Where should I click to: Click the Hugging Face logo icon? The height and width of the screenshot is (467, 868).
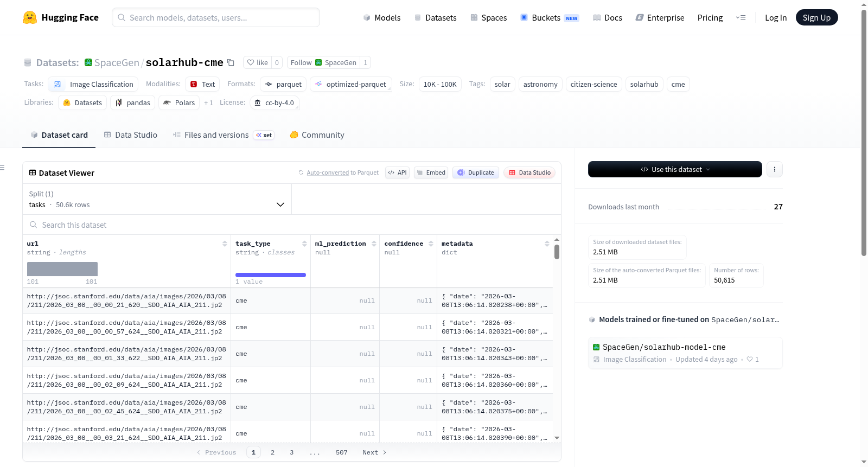(30, 17)
